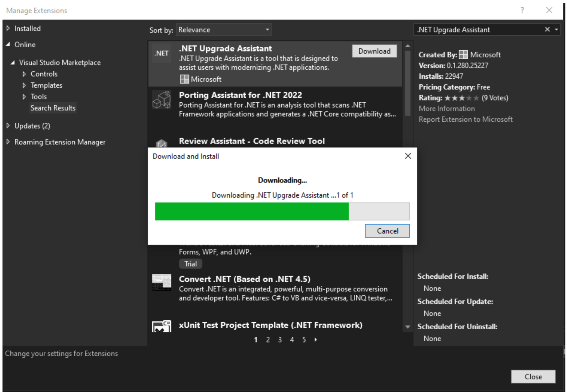Expand the Updates (2) category
The height and width of the screenshot is (392, 567).
click(8, 126)
